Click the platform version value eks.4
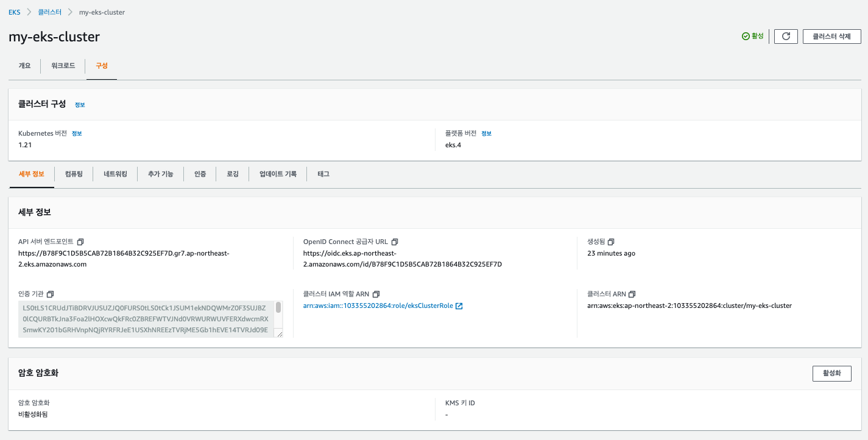The height and width of the screenshot is (440, 868). pyautogui.click(x=453, y=145)
